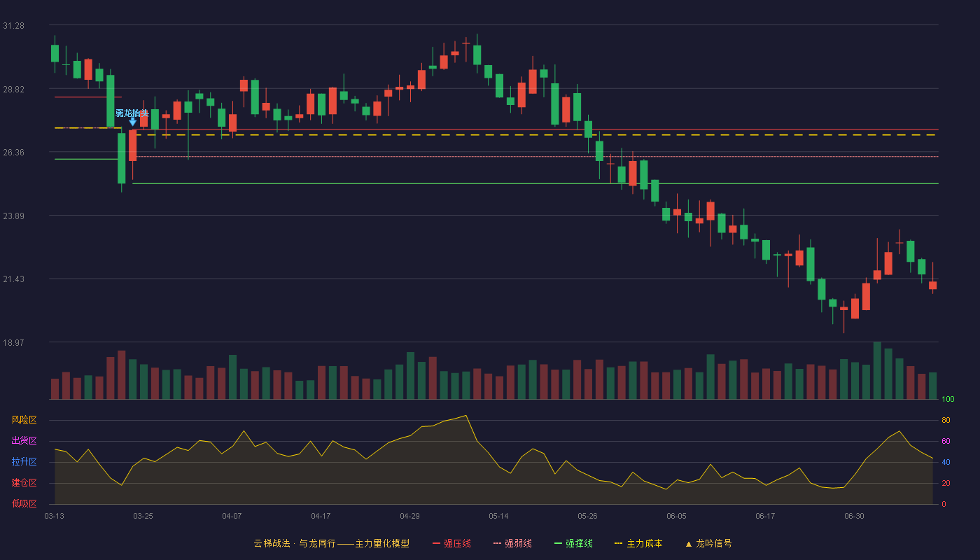The height and width of the screenshot is (560, 980).
Task: Click the red 0 indicator scale label
Action: (x=944, y=504)
